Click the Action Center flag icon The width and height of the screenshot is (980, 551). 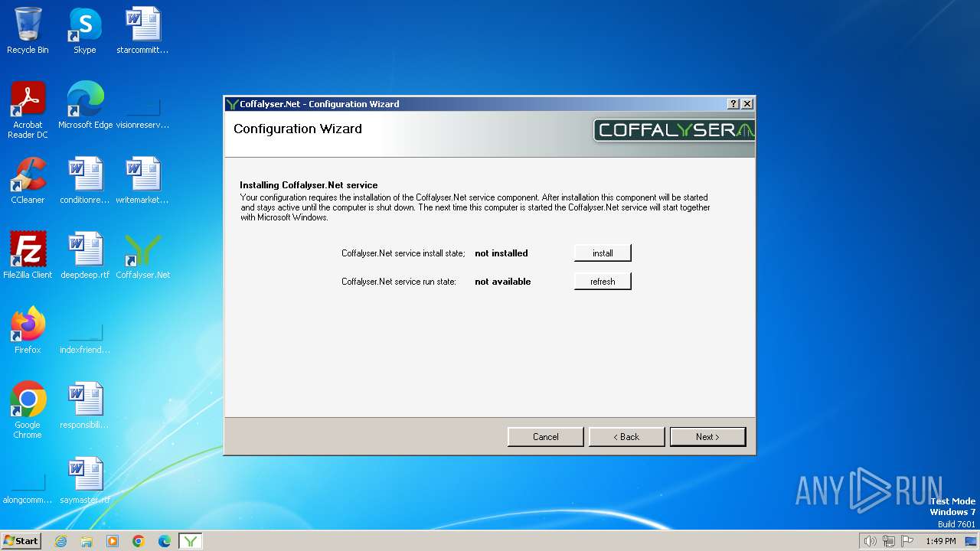(907, 541)
